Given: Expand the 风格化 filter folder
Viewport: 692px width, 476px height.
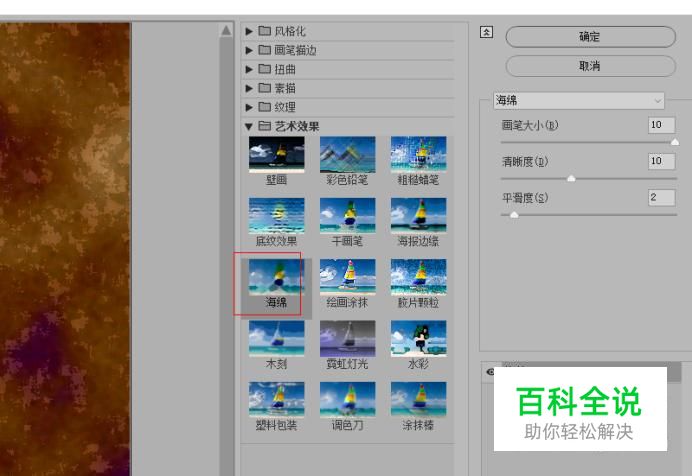Looking at the screenshot, I should click(x=249, y=31).
